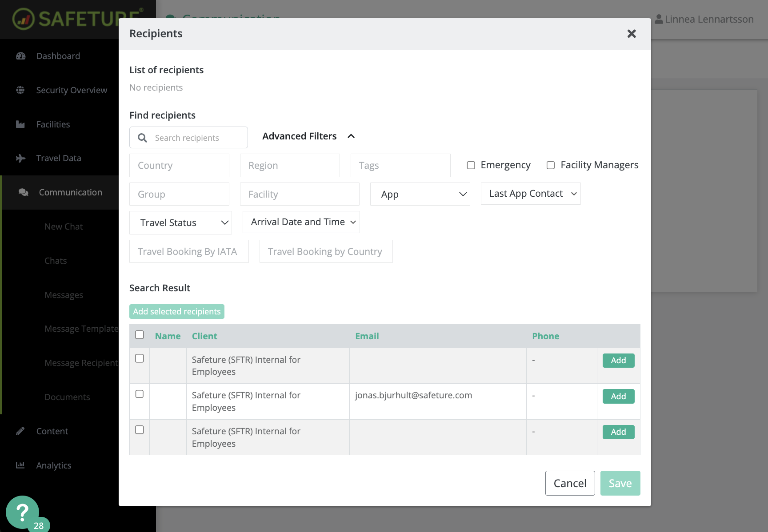Screen dimensions: 768x532
Task: Collapse the Advanced Filters section
Action: (352, 136)
